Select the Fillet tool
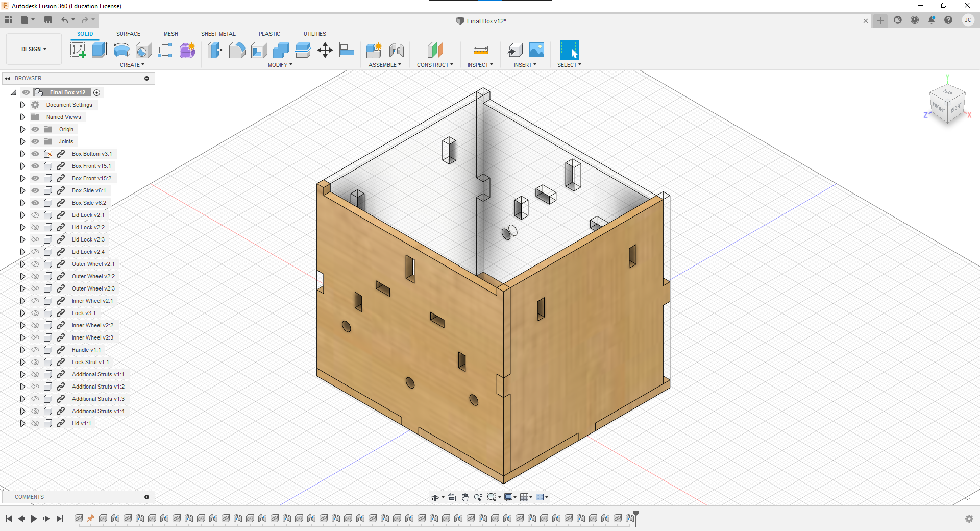Screen dimensions: 980x531 click(x=237, y=50)
